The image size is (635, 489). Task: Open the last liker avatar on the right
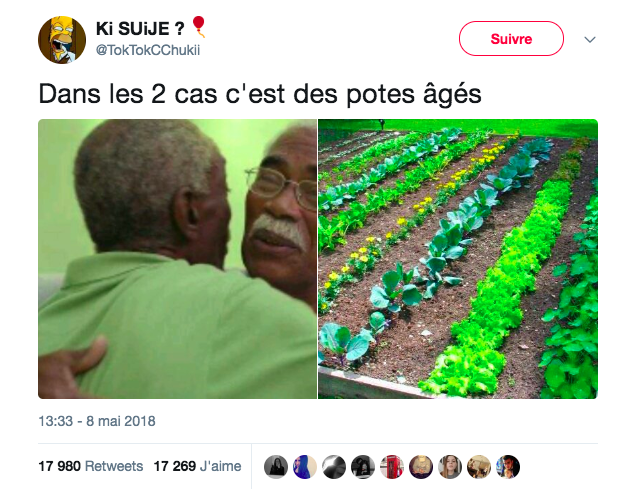pos(509,467)
